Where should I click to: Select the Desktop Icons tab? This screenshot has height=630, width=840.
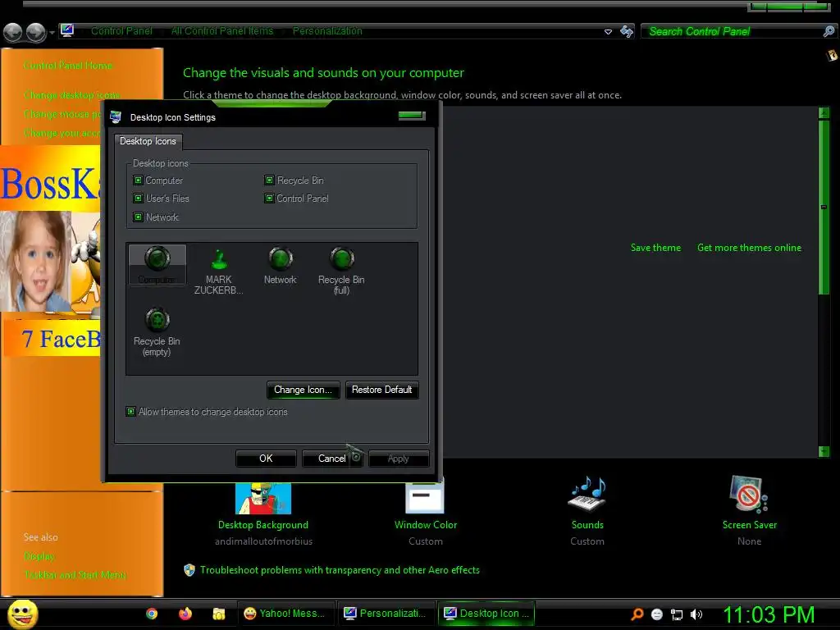pos(148,141)
